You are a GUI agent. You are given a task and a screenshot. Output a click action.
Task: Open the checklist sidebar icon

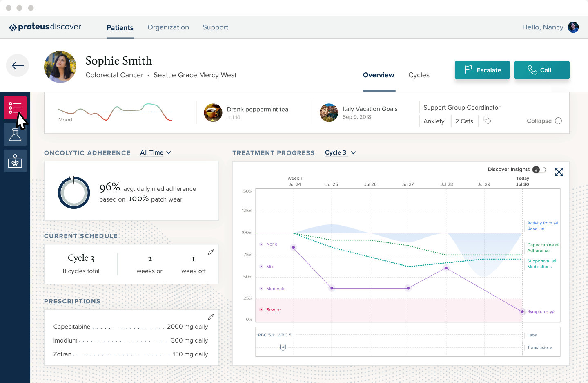pyautogui.click(x=15, y=108)
